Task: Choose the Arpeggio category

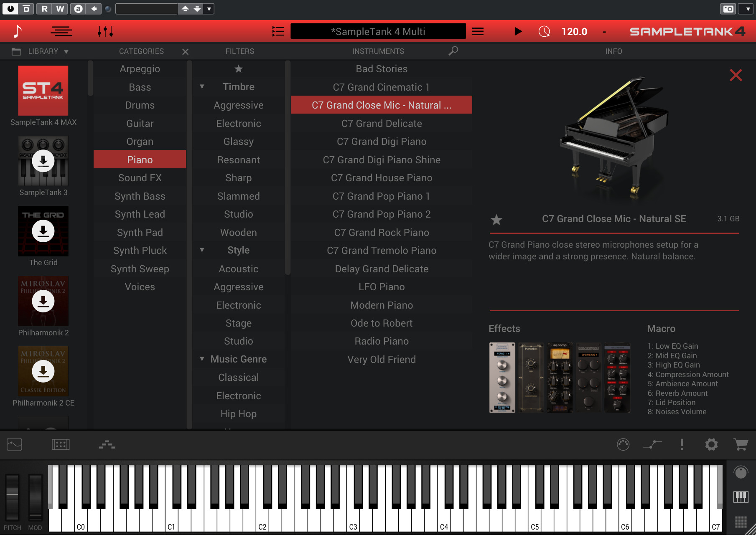Action: (x=140, y=69)
